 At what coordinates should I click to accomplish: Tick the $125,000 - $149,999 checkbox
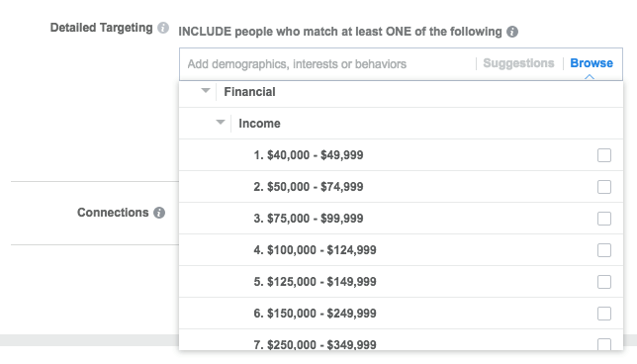604,282
